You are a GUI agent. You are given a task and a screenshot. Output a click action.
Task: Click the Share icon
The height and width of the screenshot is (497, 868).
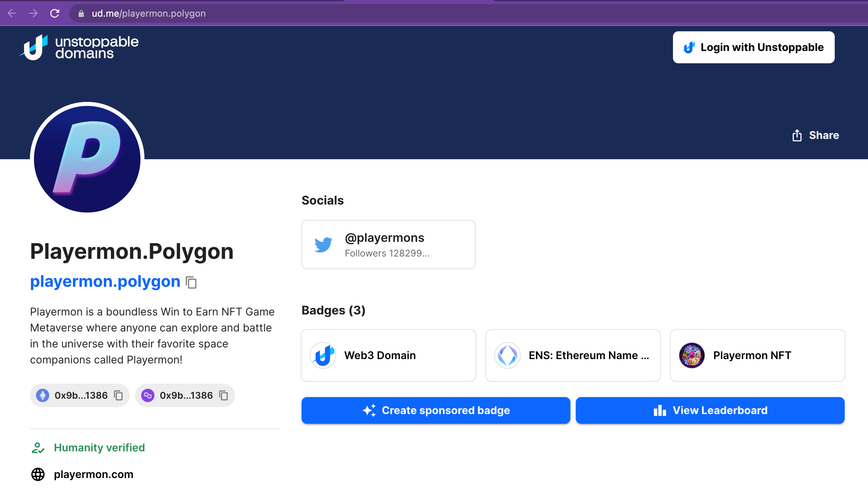[797, 136]
